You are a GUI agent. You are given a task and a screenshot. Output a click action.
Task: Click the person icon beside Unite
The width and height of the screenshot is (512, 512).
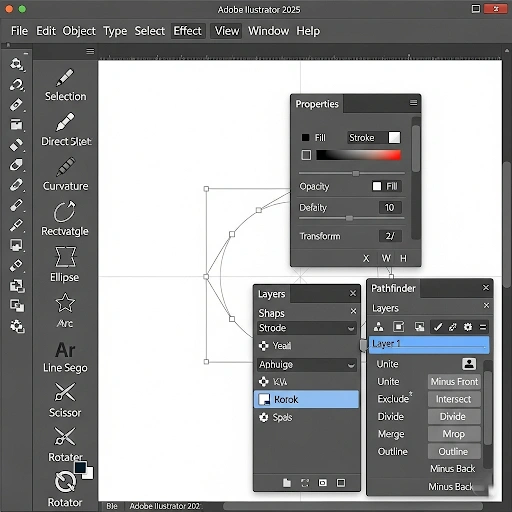tap(469, 364)
